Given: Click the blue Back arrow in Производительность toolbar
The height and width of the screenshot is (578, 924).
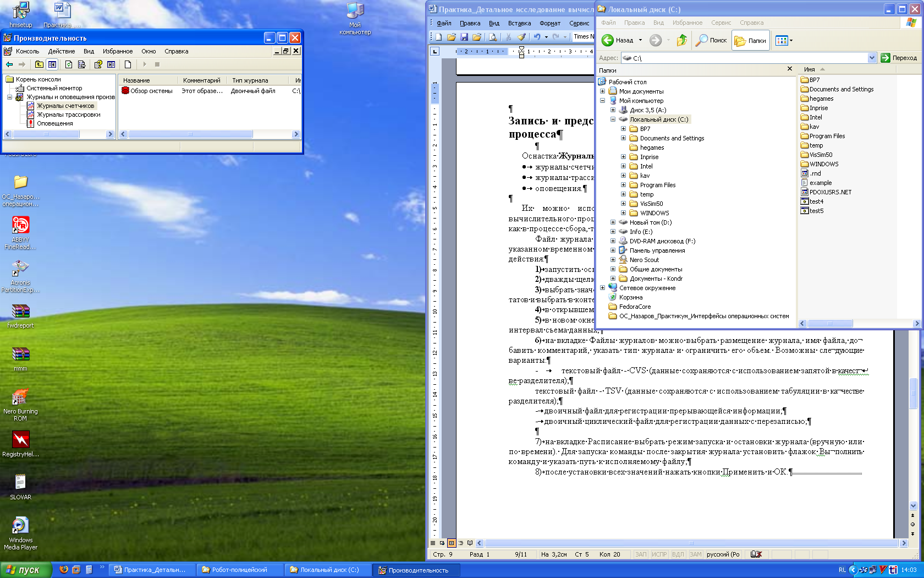Looking at the screenshot, I should pyautogui.click(x=9, y=64).
